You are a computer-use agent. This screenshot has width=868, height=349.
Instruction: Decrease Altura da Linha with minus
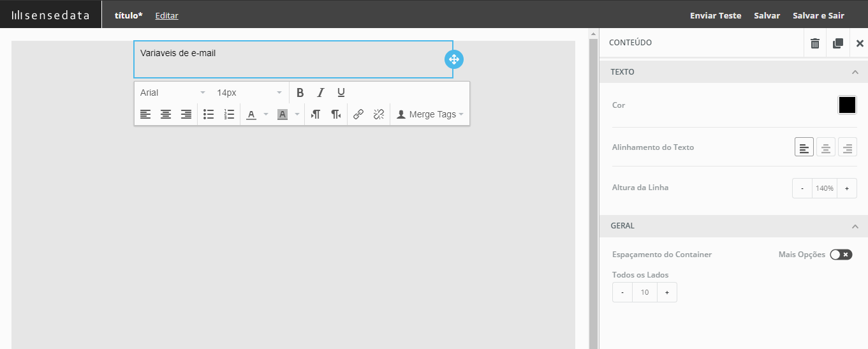(802, 188)
